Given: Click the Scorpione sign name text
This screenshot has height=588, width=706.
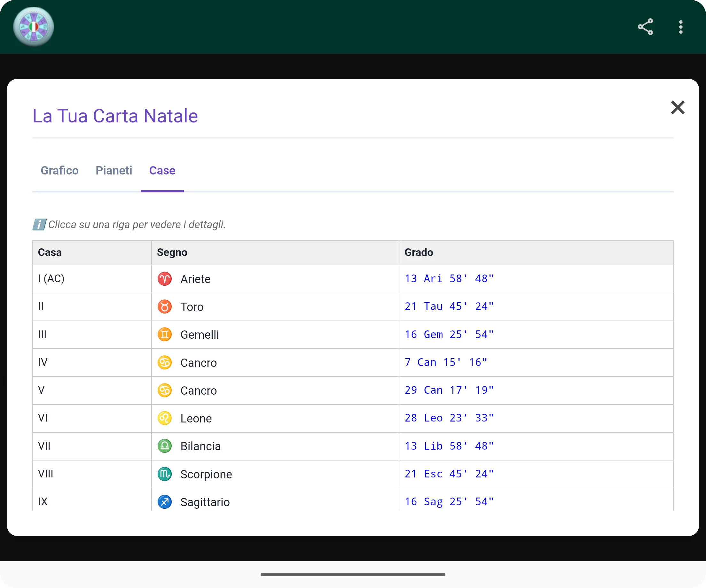Looking at the screenshot, I should pyautogui.click(x=206, y=475).
